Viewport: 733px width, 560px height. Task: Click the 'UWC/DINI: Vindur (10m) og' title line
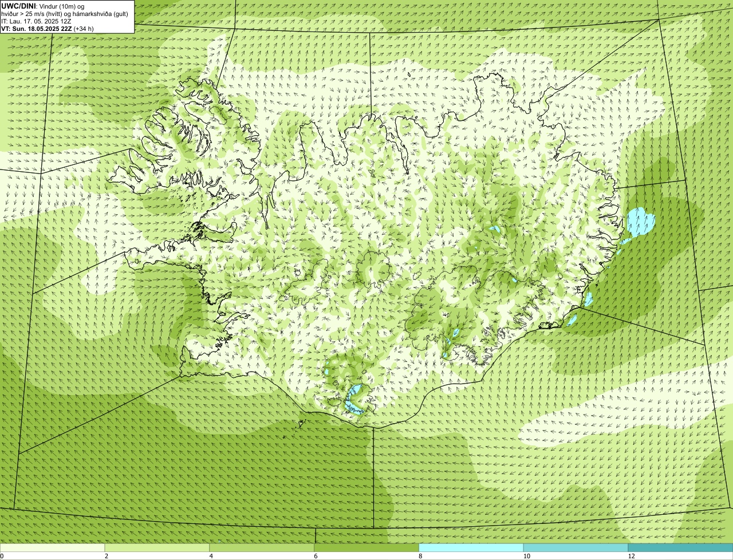[43, 6]
